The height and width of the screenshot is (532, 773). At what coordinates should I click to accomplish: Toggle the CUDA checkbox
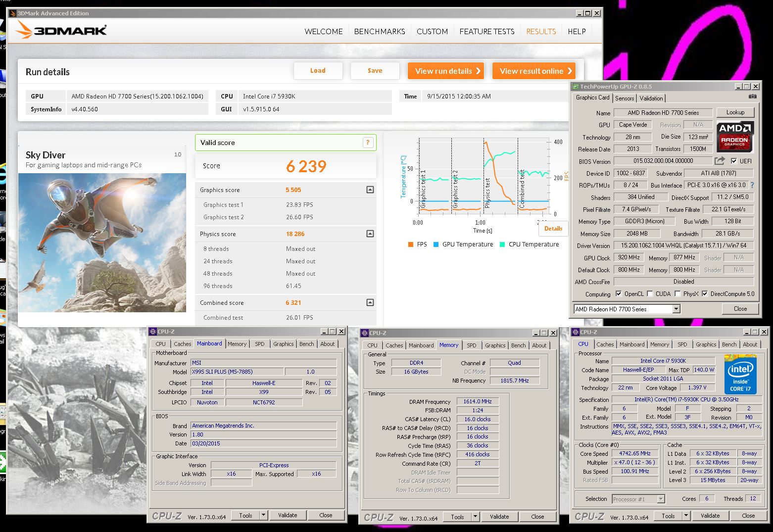[650, 293]
